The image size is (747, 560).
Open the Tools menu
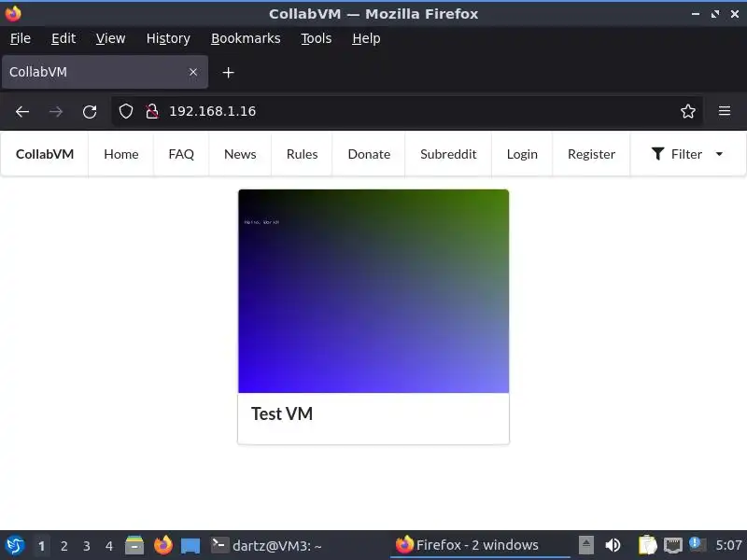point(317,38)
